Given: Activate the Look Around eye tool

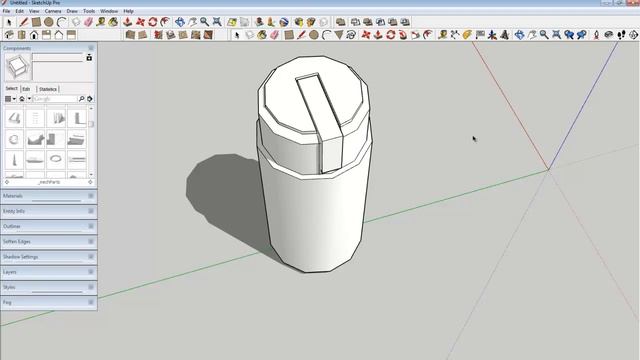Looking at the screenshot, I should pos(609,35).
